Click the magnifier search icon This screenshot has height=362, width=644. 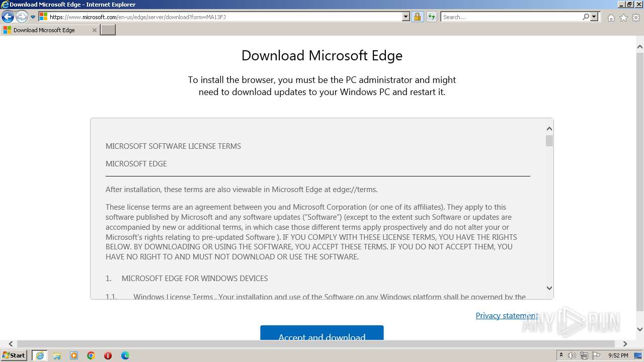(x=586, y=17)
